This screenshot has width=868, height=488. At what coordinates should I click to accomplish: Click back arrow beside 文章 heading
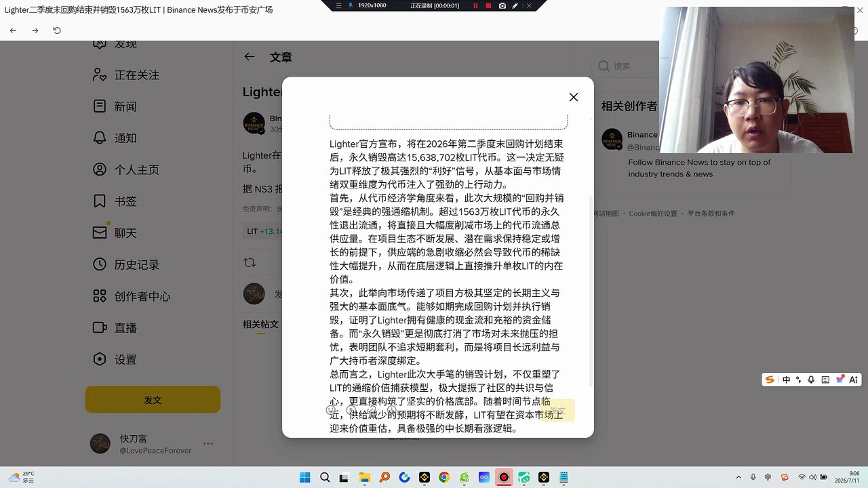(x=250, y=57)
